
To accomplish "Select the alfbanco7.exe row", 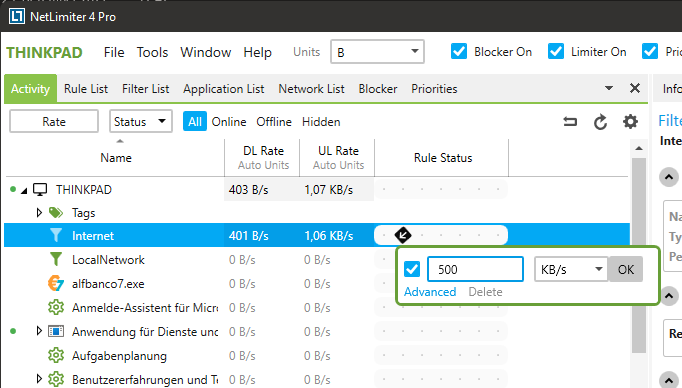I will tap(317, 284).
